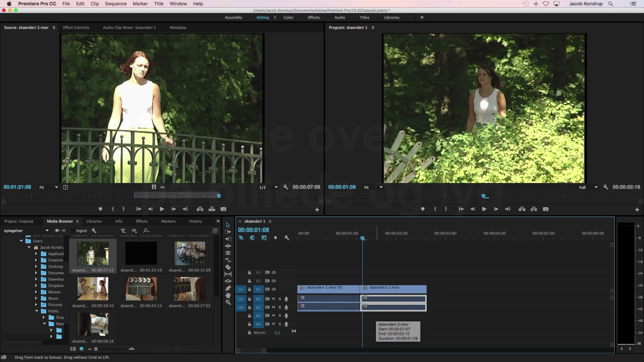Open the Libraries panel tab

point(94,221)
